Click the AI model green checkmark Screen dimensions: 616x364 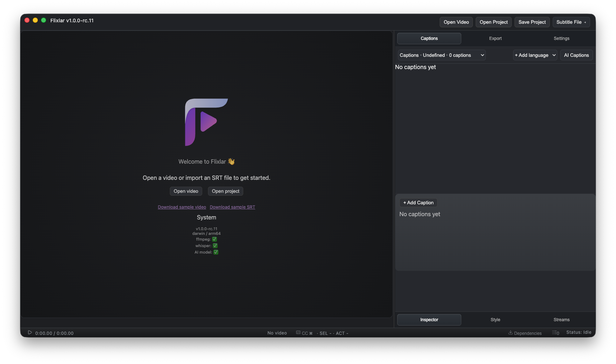click(216, 252)
